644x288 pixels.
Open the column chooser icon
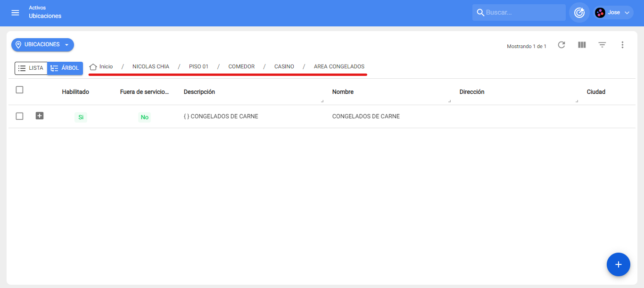click(x=582, y=45)
